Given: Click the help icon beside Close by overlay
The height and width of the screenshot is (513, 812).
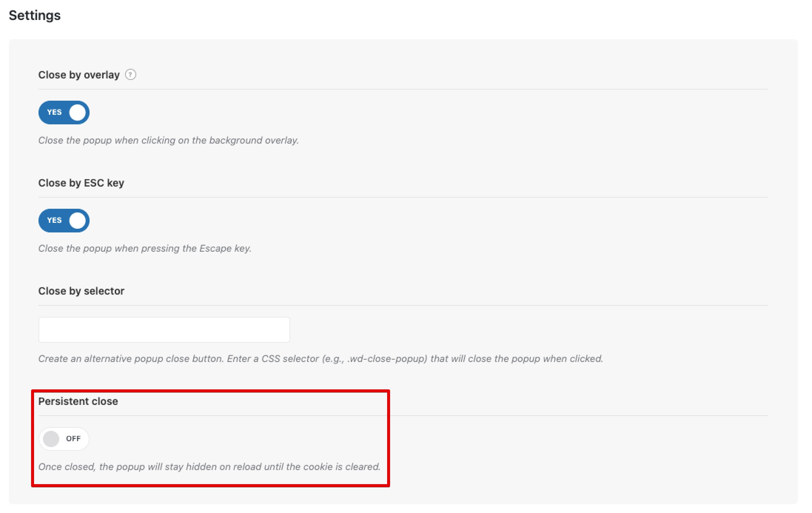Looking at the screenshot, I should coord(130,75).
